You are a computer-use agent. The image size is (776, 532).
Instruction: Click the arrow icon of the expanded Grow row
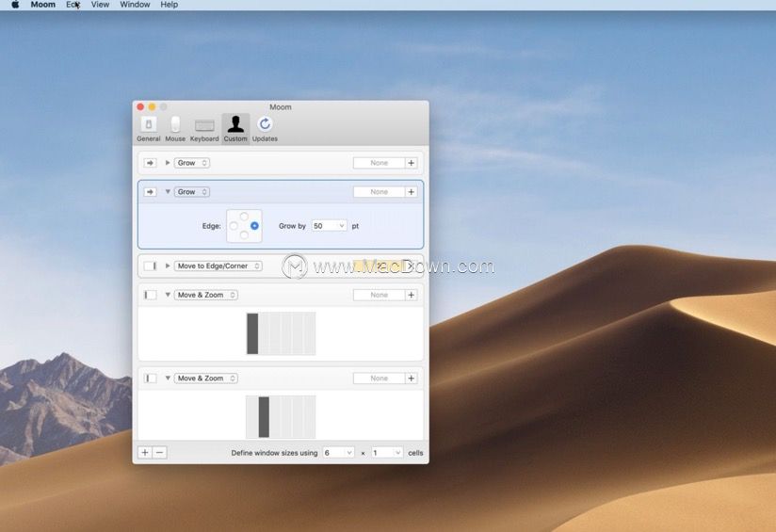coord(150,191)
